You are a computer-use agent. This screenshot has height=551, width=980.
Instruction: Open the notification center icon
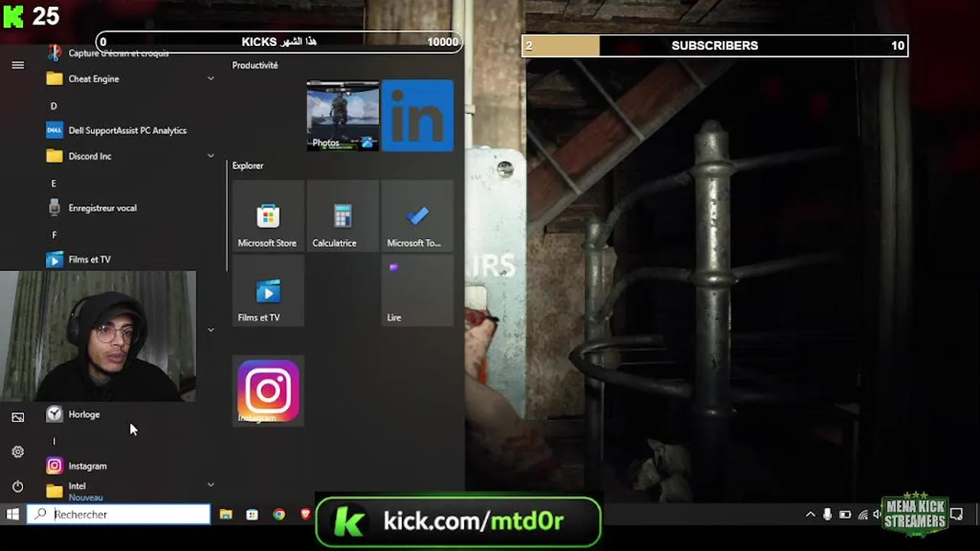[956, 514]
